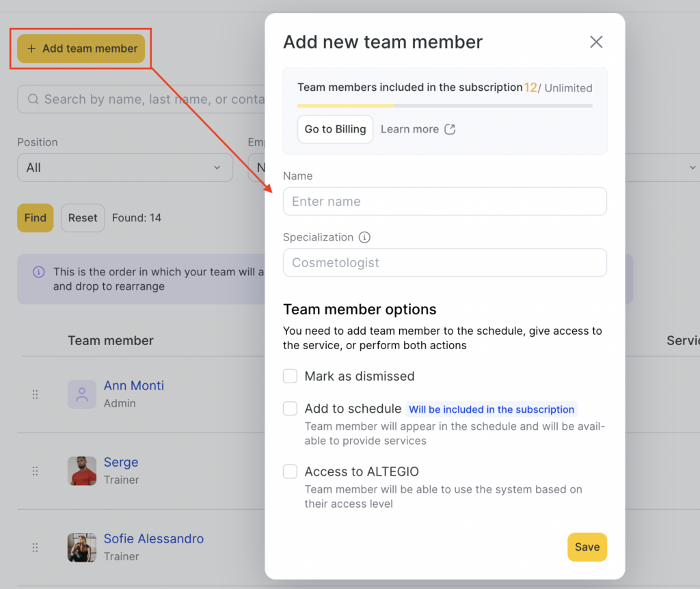Click the drag handle beside Serge
700x589 pixels.
36,471
